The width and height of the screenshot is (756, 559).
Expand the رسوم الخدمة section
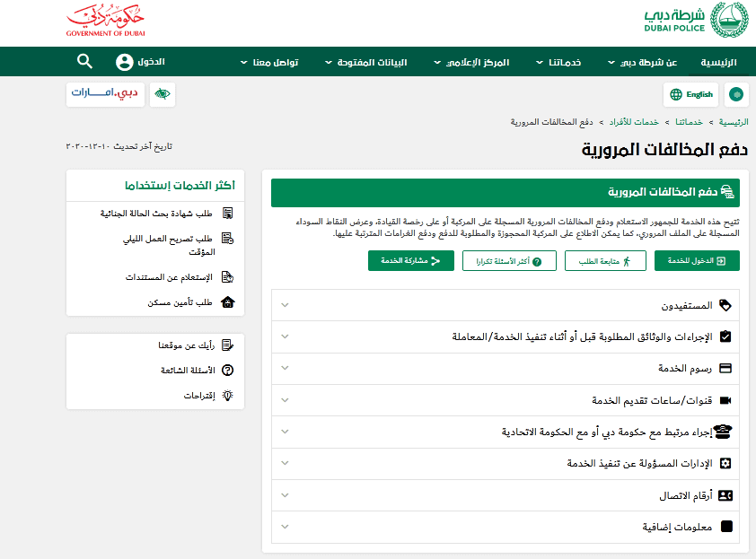505,368
